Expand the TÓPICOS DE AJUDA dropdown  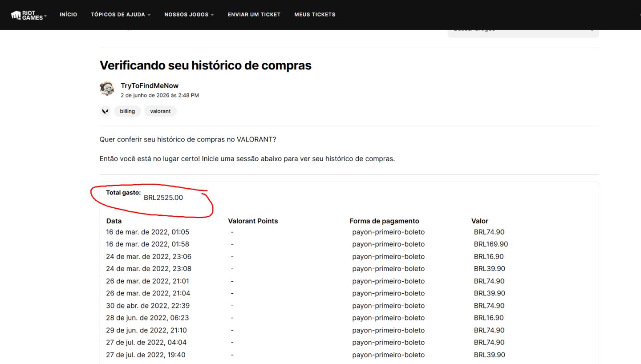121,15
